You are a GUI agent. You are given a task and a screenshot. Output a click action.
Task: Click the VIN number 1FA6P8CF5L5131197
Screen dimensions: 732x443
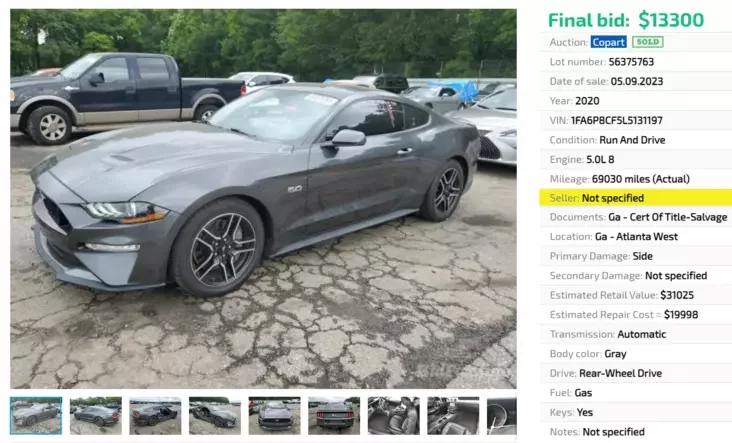click(616, 120)
